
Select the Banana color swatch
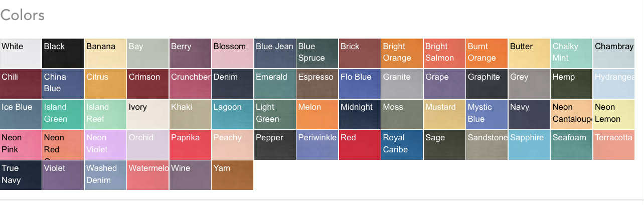[105, 53]
